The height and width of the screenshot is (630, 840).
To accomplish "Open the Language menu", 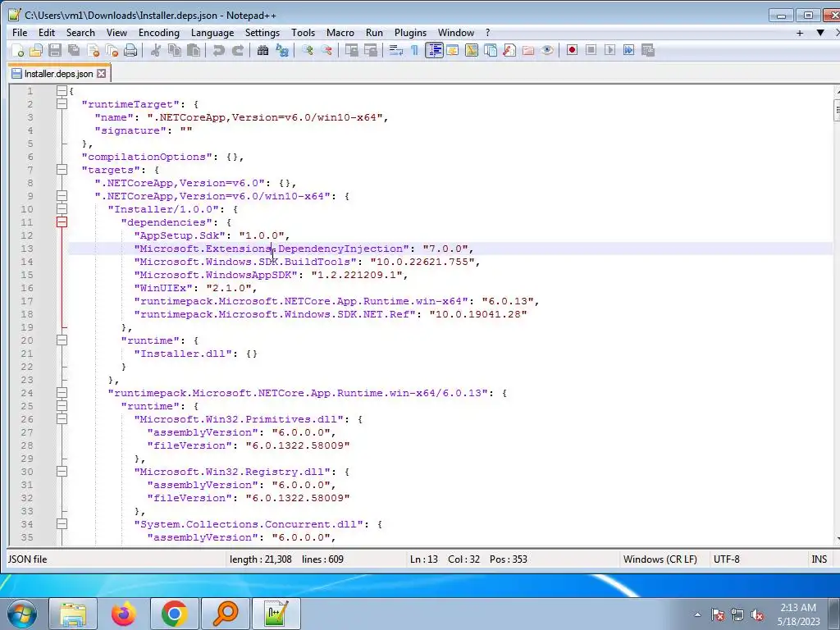I will tap(212, 33).
